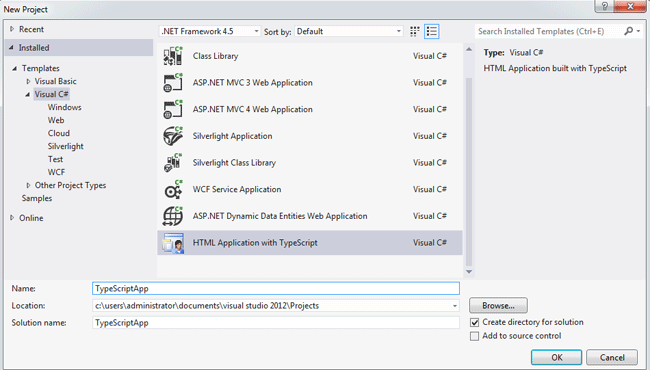650x370 pixels.
Task: Select the Visual Basic tree item
Action: (x=56, y=81)
